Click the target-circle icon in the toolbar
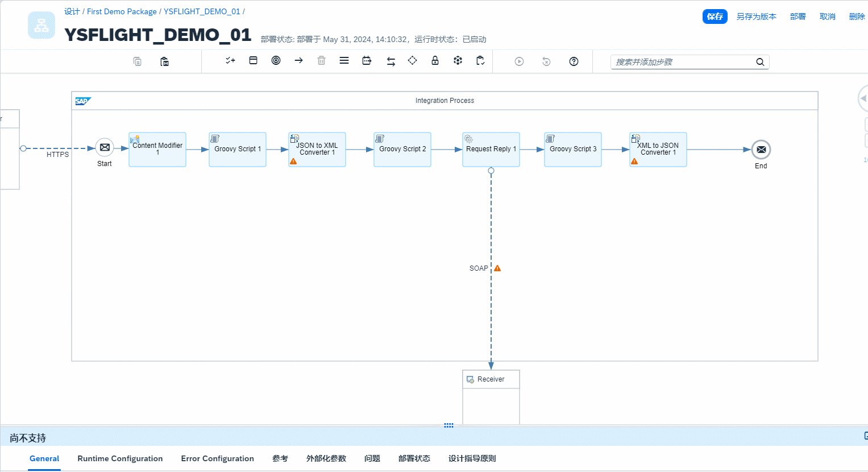 coord(276,61)
